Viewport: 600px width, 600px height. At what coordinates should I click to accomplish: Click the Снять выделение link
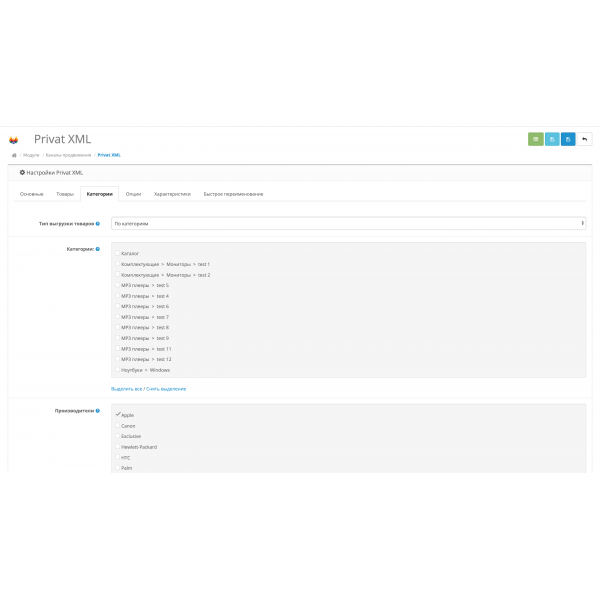click(x=166, y=389)
